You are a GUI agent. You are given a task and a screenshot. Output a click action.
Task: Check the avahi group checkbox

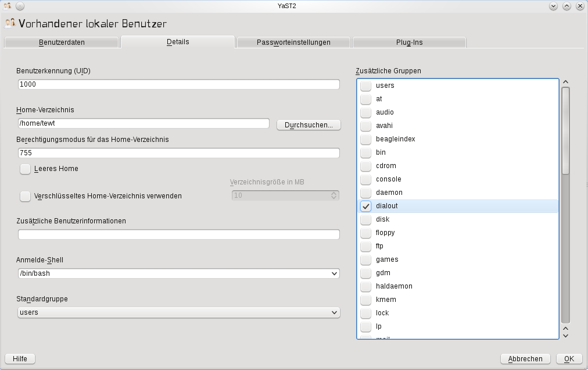365,126
